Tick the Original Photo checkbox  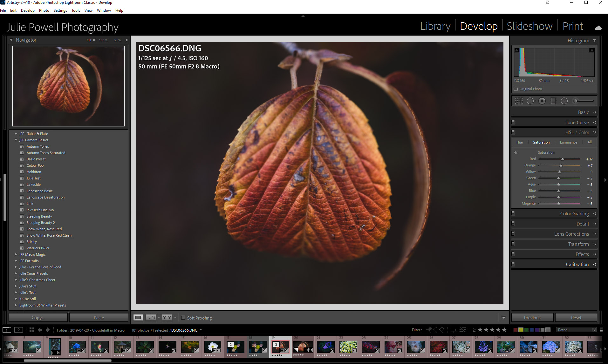click(x=516, y=89)
